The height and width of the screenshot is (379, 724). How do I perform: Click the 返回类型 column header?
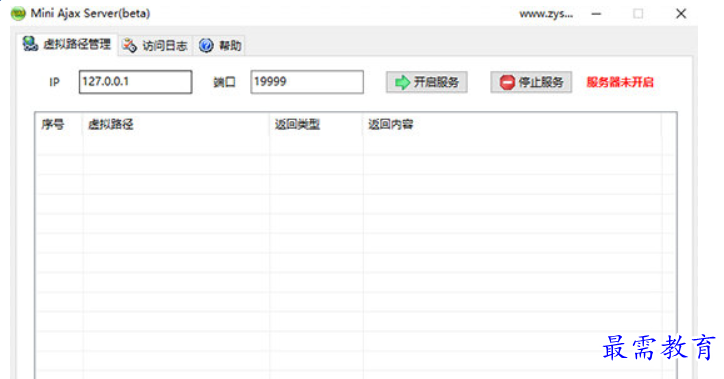tap(316, 124)
